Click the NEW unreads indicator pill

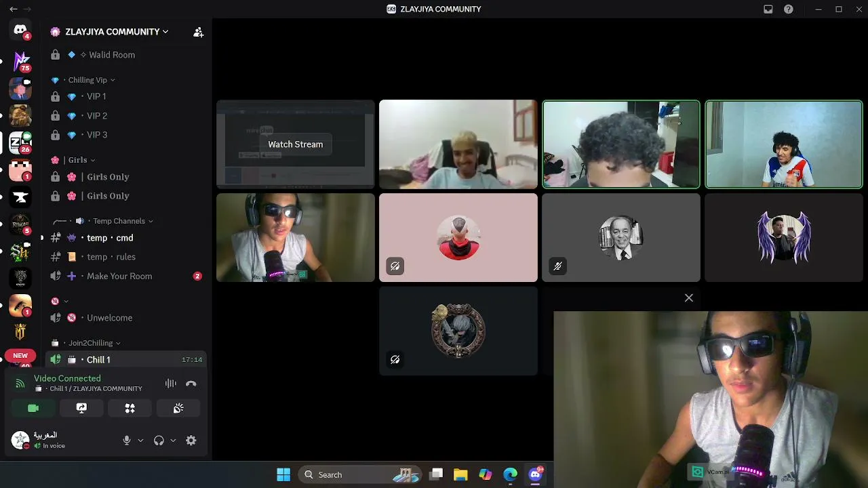(x=20, y=356)
